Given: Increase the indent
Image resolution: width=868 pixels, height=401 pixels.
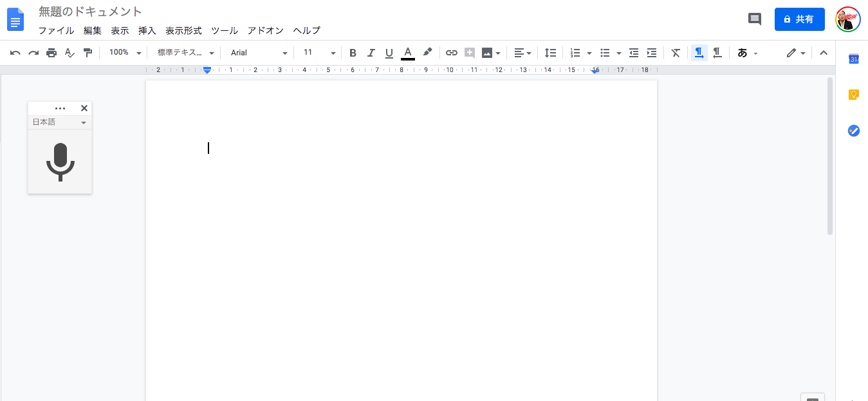Looking at the screenshot, I should click(x=652, y=53).
